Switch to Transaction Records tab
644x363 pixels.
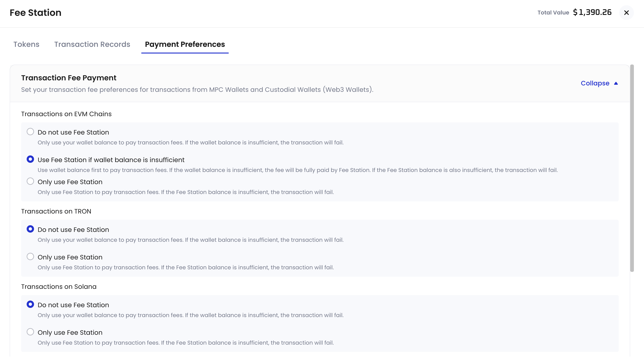(92, 44)
